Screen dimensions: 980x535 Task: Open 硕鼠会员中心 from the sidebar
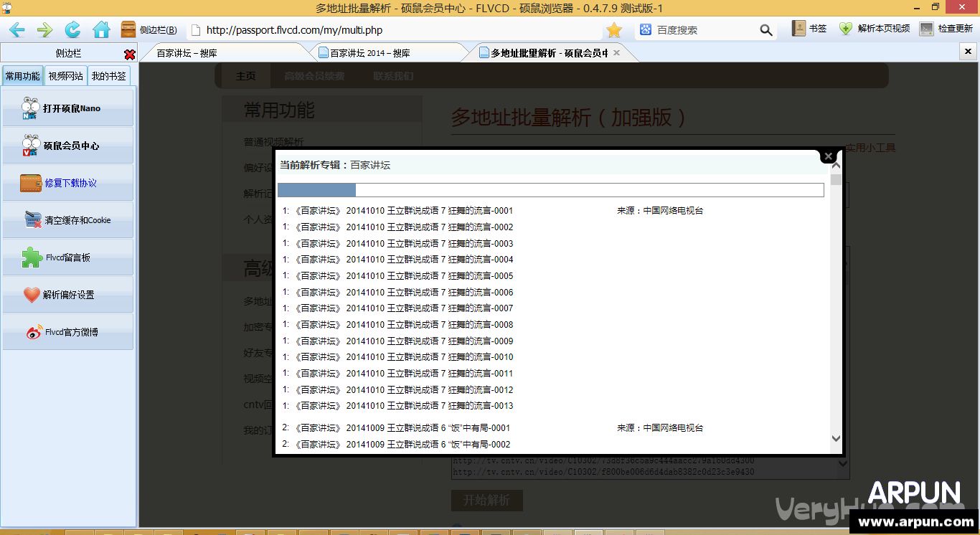click(x=68, y=146)
